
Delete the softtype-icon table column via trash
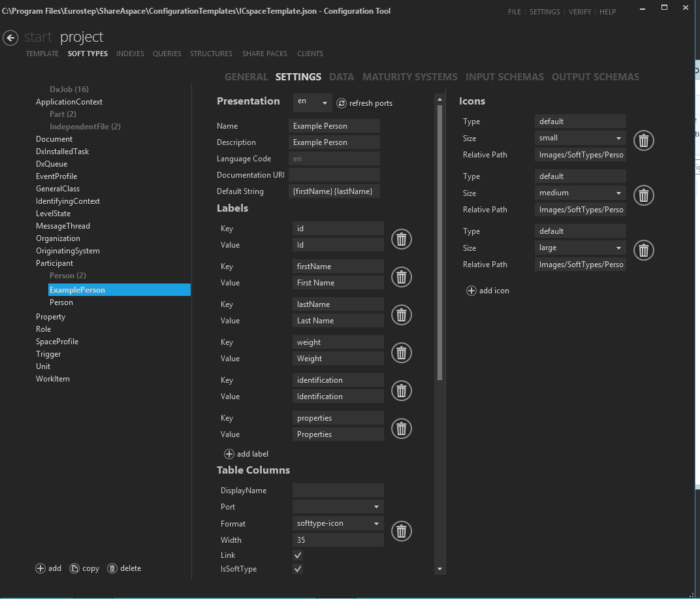[402, 531]
